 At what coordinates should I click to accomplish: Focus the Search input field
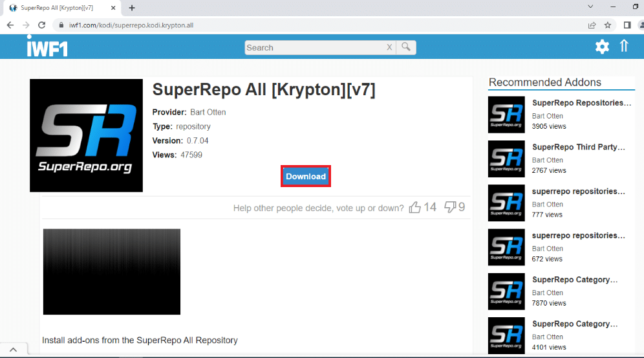(315, 48)
